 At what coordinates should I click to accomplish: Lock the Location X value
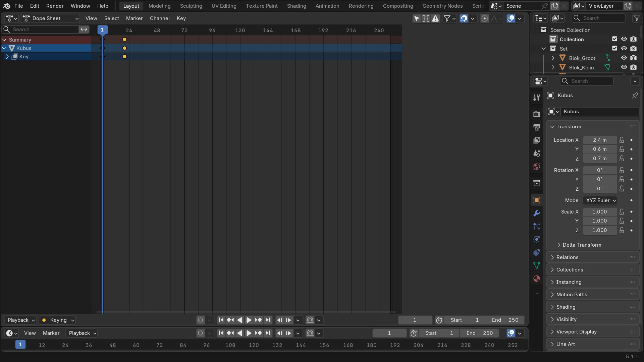(622, 140)
